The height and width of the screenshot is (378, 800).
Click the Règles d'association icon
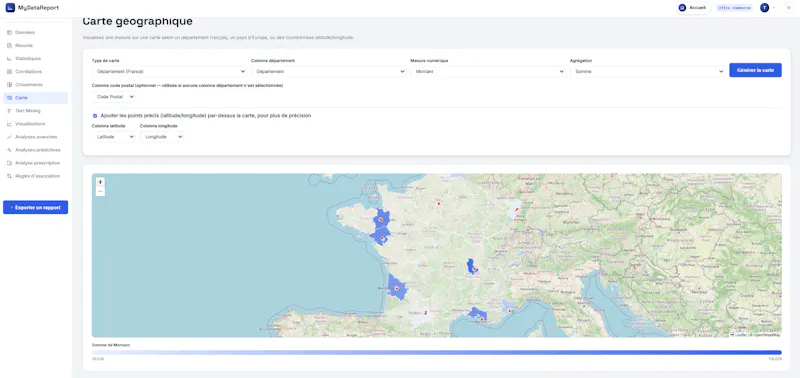pos(9,176)
